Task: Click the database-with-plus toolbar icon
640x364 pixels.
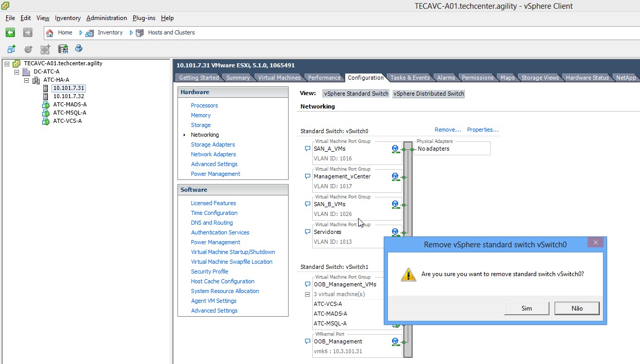Action: (63, 49)
